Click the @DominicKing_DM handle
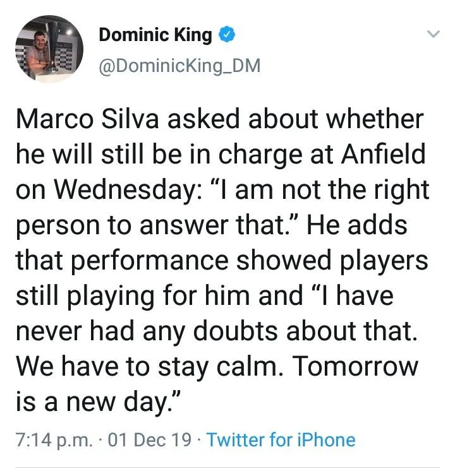This screenshot has width=455, height=476. (x=179, y=66)
